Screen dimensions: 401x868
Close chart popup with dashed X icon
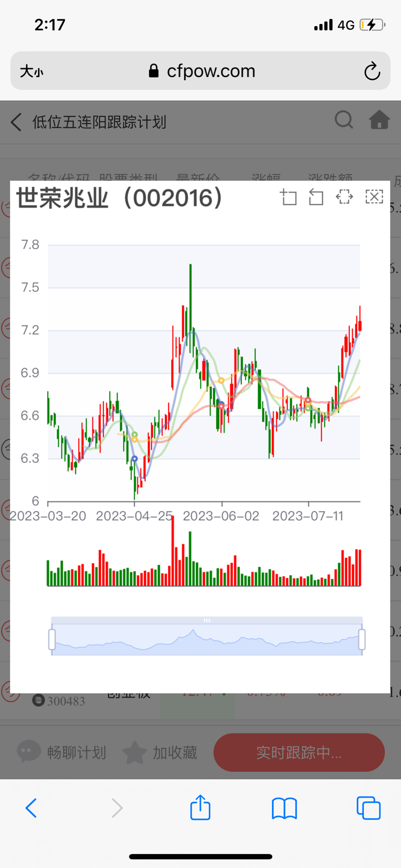point(374,197)
